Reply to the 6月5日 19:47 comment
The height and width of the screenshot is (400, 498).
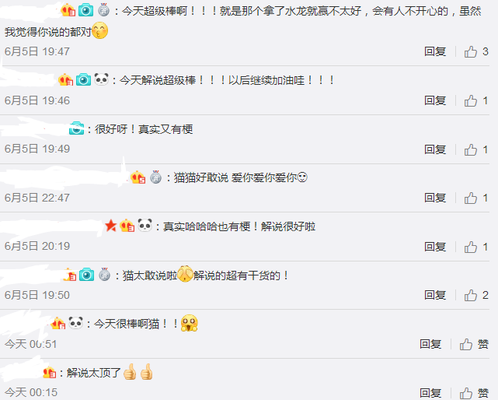pyautogui.click(x=435, y=52)
